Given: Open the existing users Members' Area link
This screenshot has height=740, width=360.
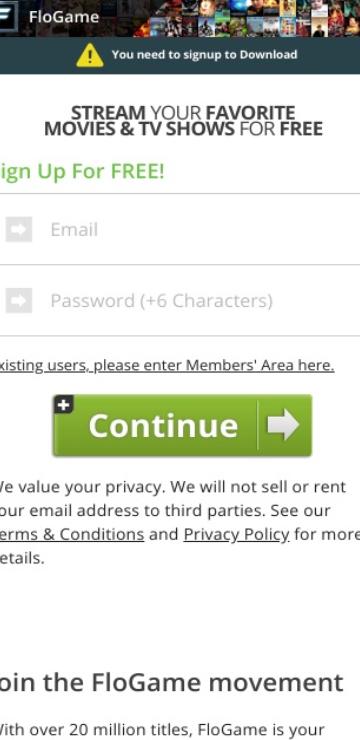Looking at the screenshot, I should pos(167,365).
